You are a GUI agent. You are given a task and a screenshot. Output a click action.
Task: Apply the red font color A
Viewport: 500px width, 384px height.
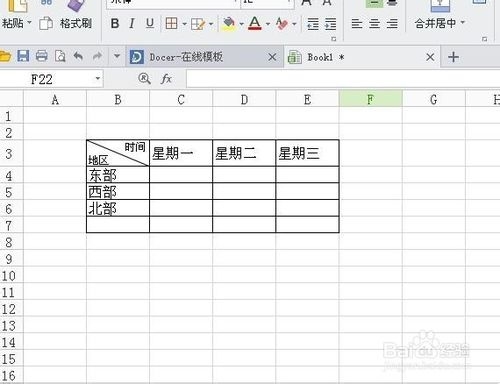tap(255, 23)
